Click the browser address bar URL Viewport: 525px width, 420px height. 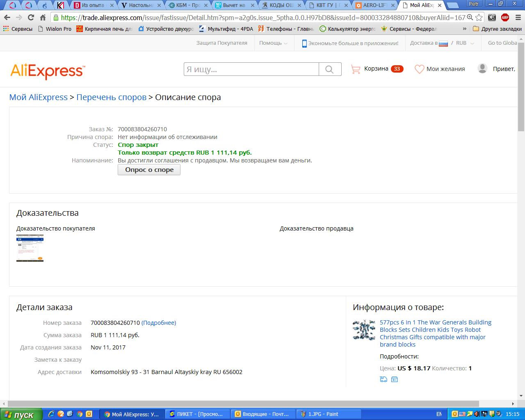click(x=262, y=18)
